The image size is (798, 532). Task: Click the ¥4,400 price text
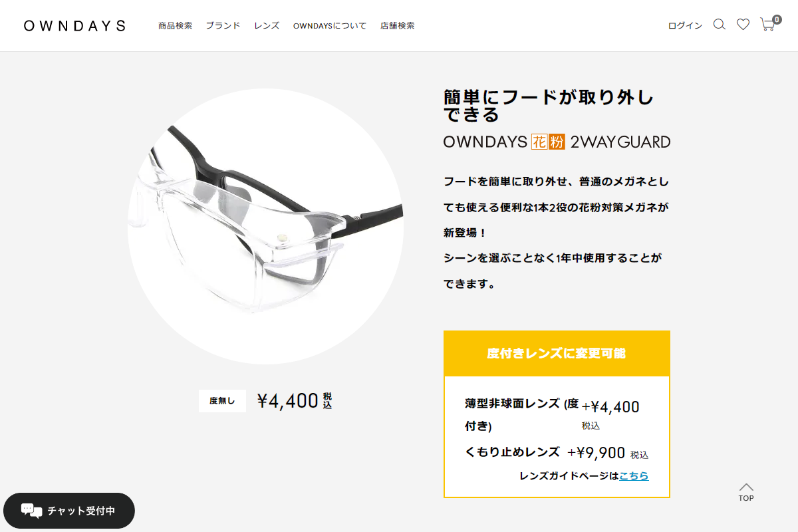(288, 400)
